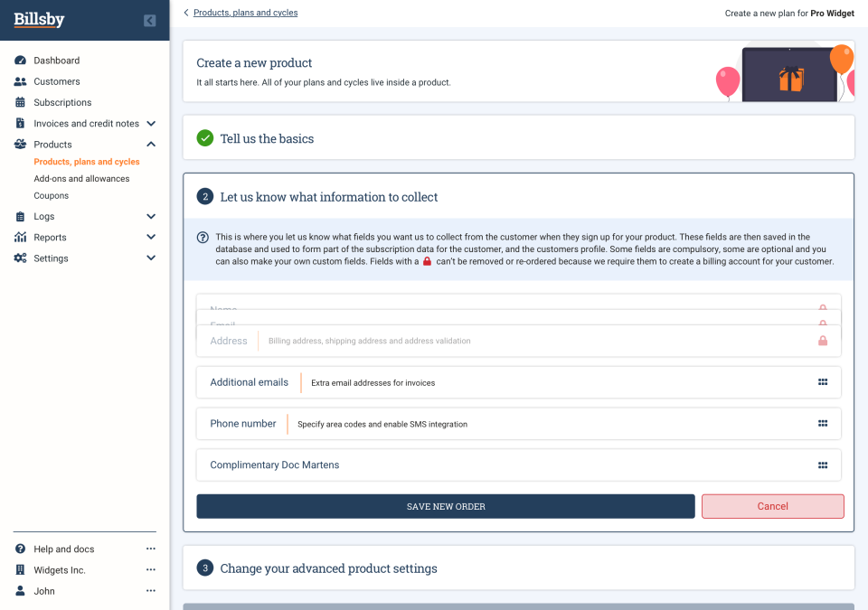Open the Settings gear icon

(20, 258)
